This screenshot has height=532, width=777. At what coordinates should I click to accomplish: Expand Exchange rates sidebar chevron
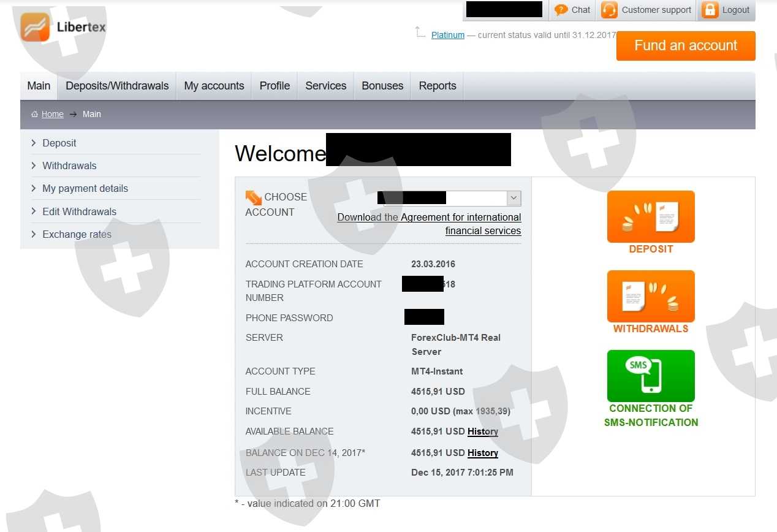[x=34, y=234]
